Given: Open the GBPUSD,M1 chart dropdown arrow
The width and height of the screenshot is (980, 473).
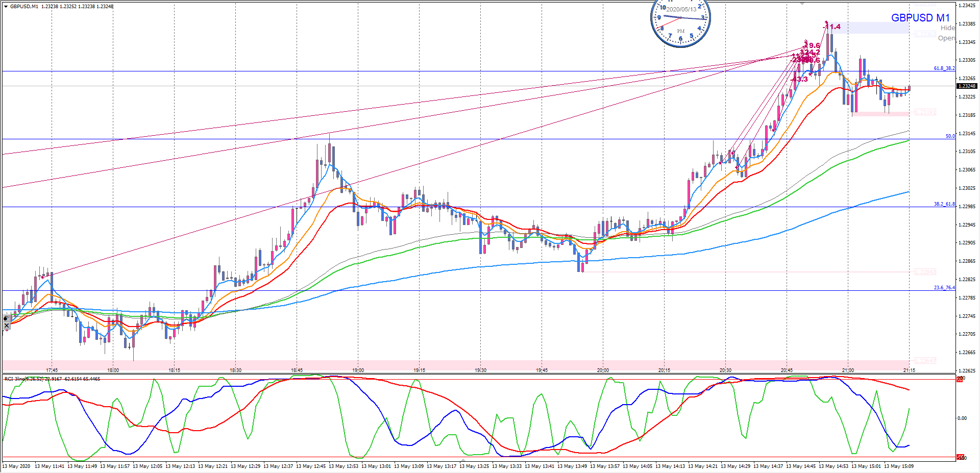Looking at the screenshot, I should click(6, 7).
